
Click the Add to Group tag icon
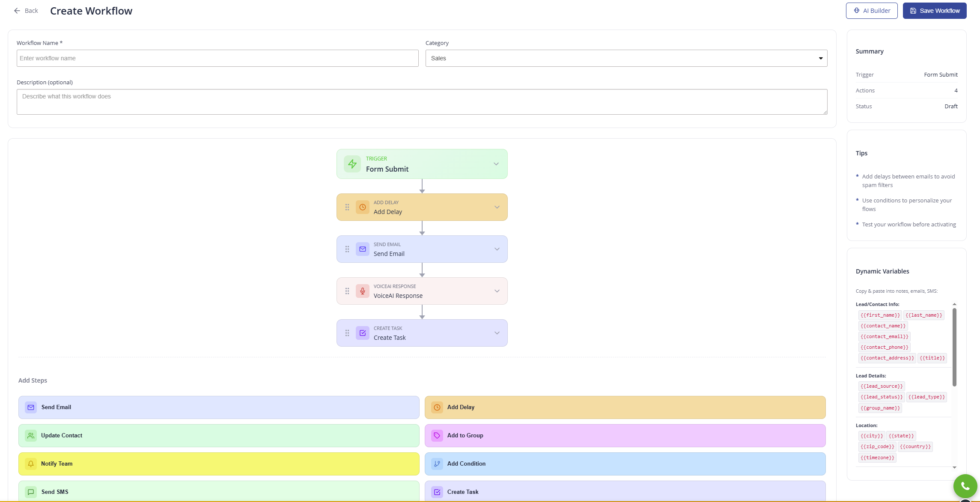pos(437,435)
